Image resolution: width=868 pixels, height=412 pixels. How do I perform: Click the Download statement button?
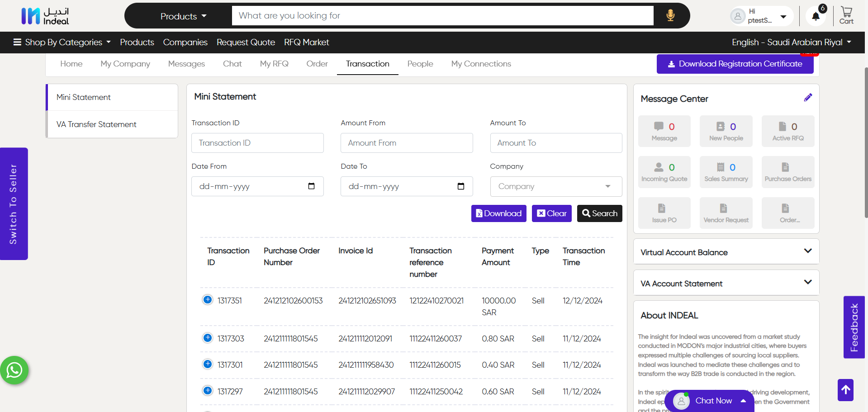coord(498,213)
